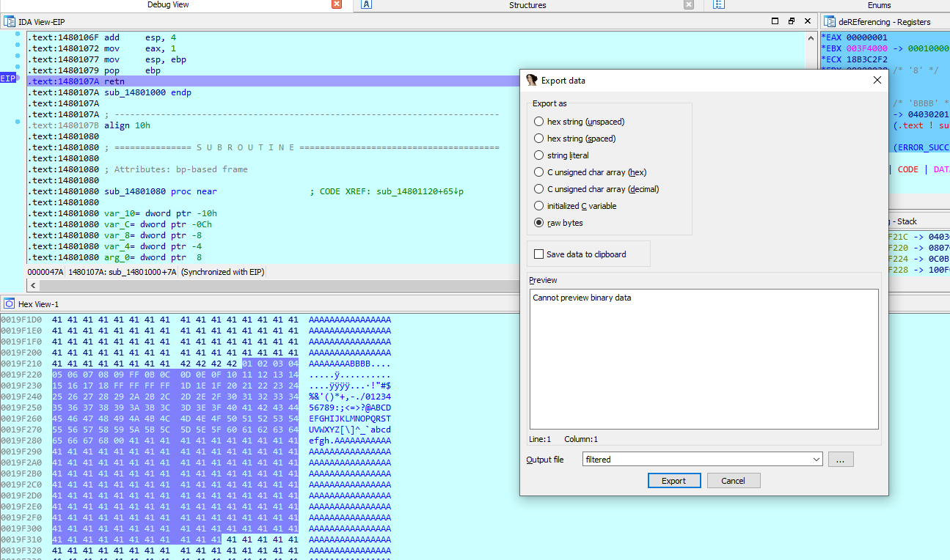Click the EBX register entry
The width and height of the screenshot is (950, 560).
(885, 48)
